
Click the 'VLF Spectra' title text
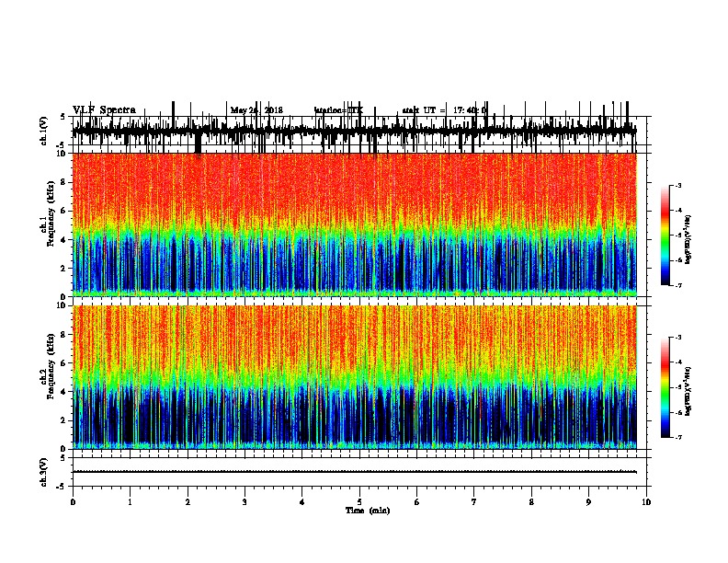click(x=104, y=110)
